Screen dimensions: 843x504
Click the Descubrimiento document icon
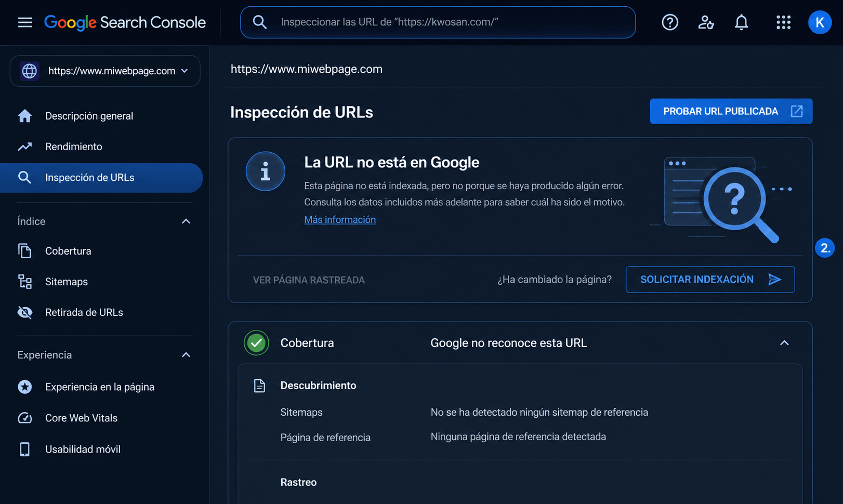click(259, 386)
